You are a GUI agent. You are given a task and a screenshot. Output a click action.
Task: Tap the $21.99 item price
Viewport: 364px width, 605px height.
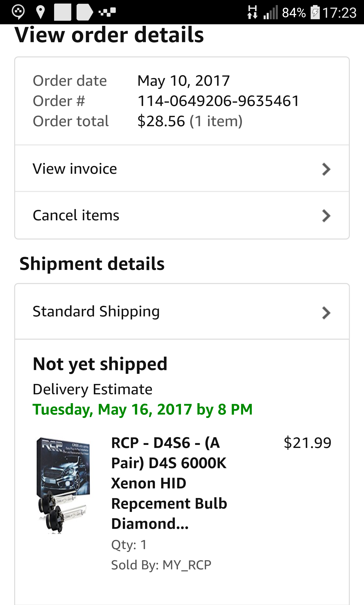point(307,443)
